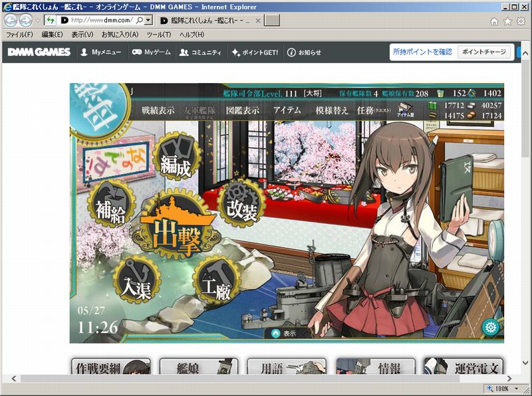The width and height of the screenshot is (532, 396).
Task: Click the address bar search magnifier icon
Action: [x=140, y=21]
